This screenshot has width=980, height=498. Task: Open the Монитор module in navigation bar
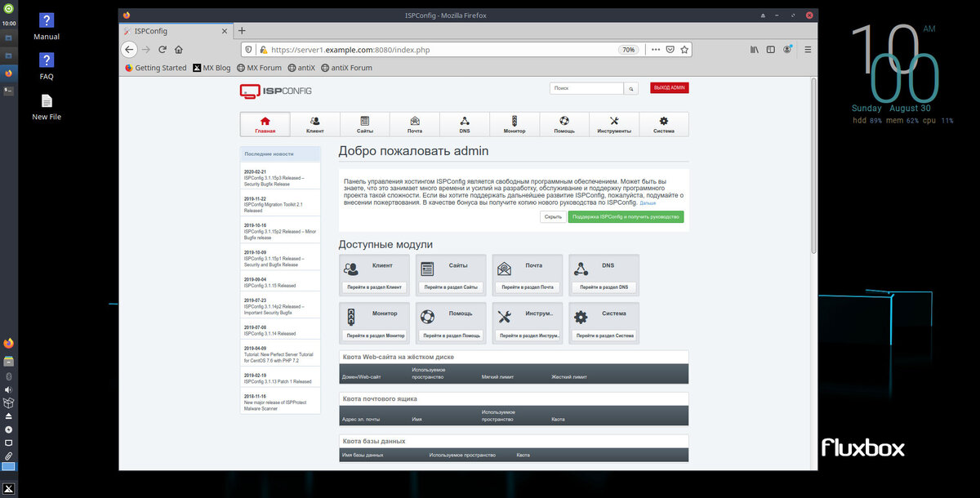[514, 124]
